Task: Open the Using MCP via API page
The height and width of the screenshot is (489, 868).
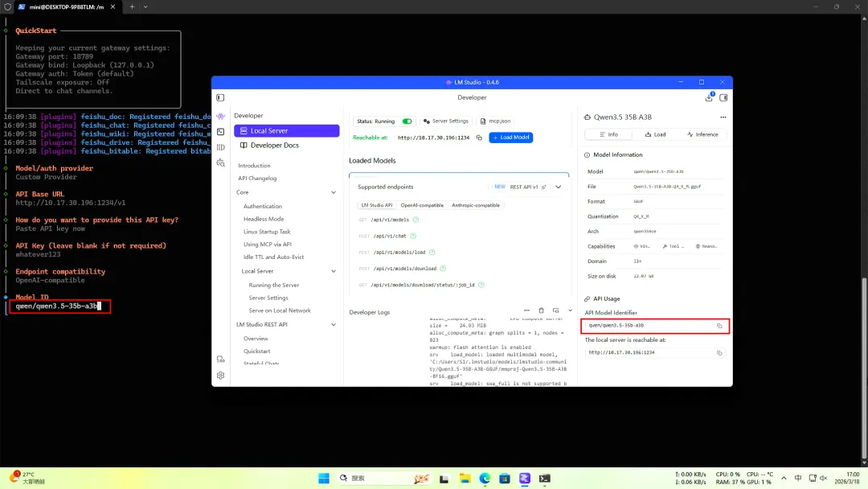Action: (x=268, y=244)
